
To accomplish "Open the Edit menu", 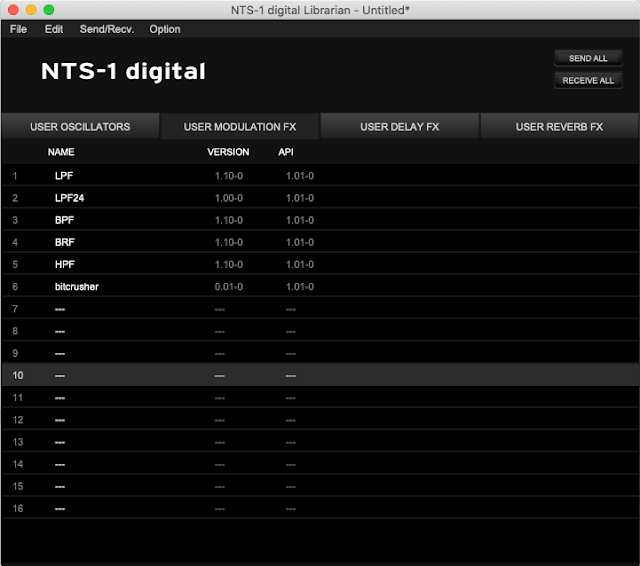I will coord(54,29).
